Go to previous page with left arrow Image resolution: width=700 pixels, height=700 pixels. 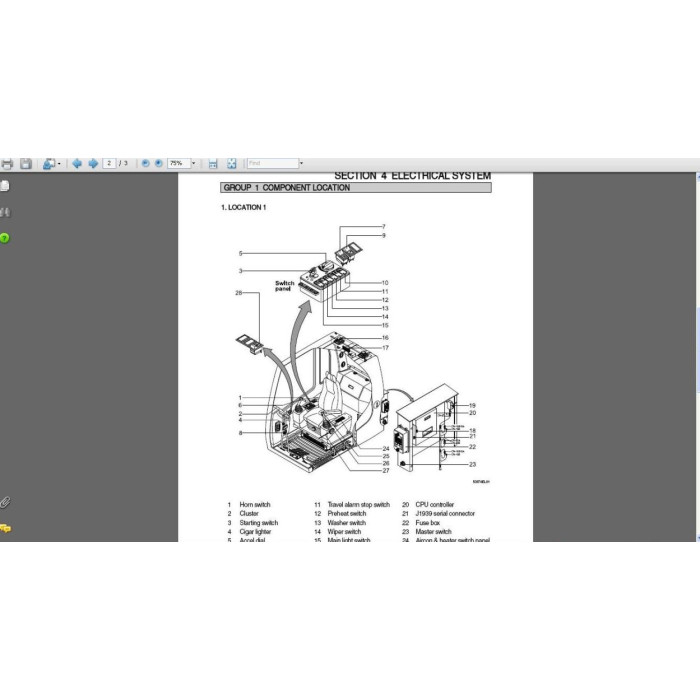(77, 163)
